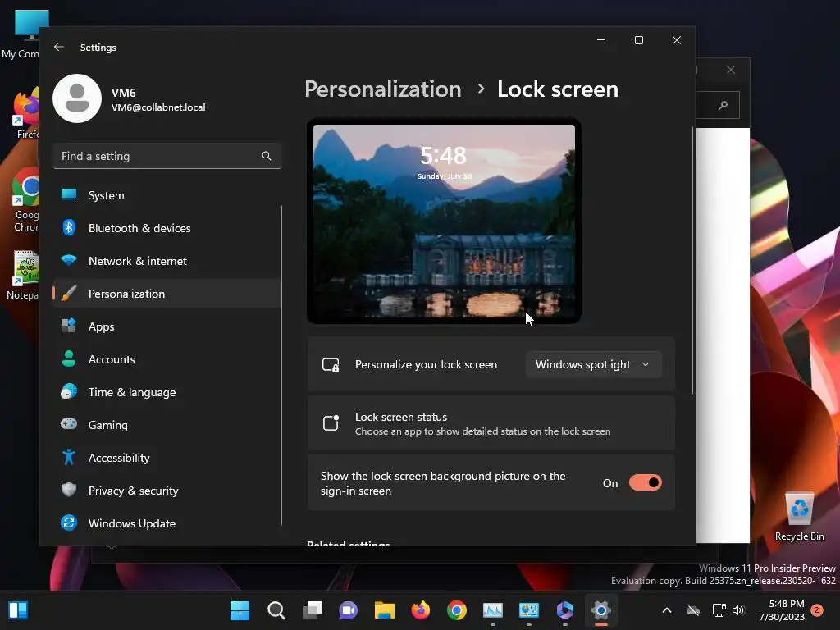Open the Accounts settings page

(167, 359)
